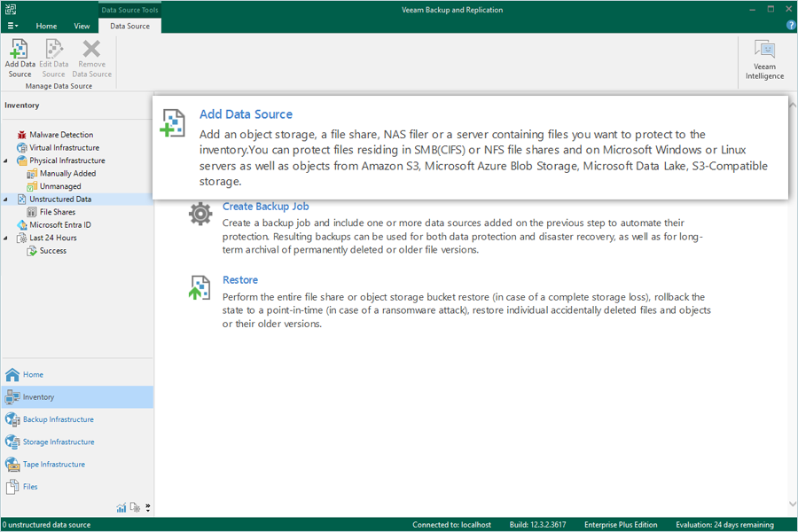Click the document-with-gear icon below Files
The height and width of the screenshot is (532, 798).
point(135,507)
